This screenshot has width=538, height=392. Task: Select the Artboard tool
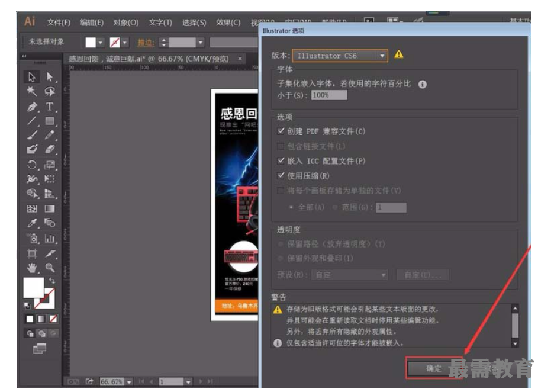point(32,253)
